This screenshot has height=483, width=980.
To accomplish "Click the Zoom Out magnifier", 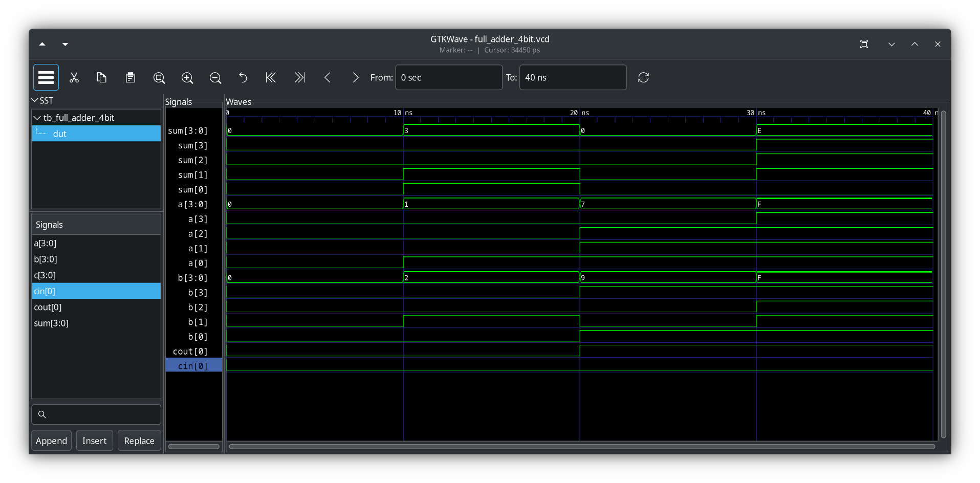I will click(x=215, y=77).
